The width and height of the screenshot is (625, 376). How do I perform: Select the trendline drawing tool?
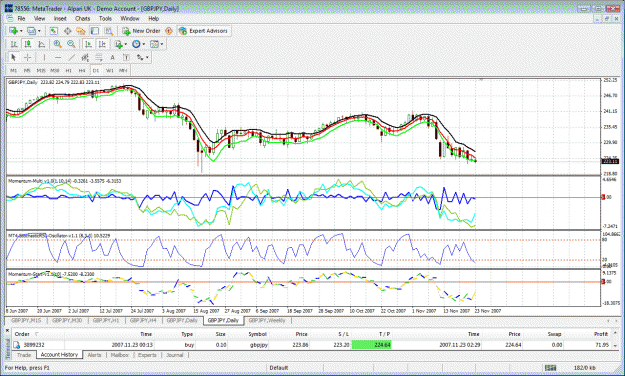pos(71,57)
